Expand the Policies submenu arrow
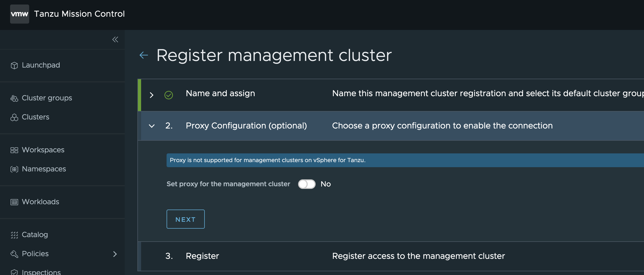 [x=115, y=254]
